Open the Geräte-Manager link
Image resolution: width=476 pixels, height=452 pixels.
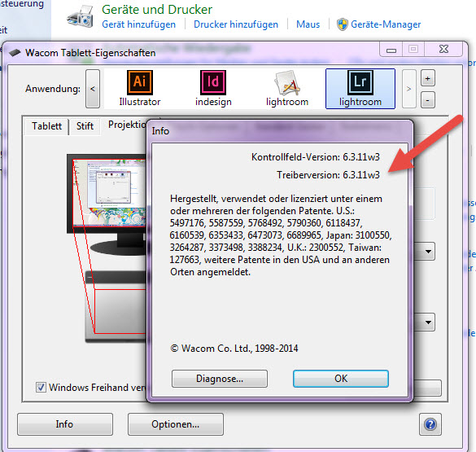click(x=386, y=24)
